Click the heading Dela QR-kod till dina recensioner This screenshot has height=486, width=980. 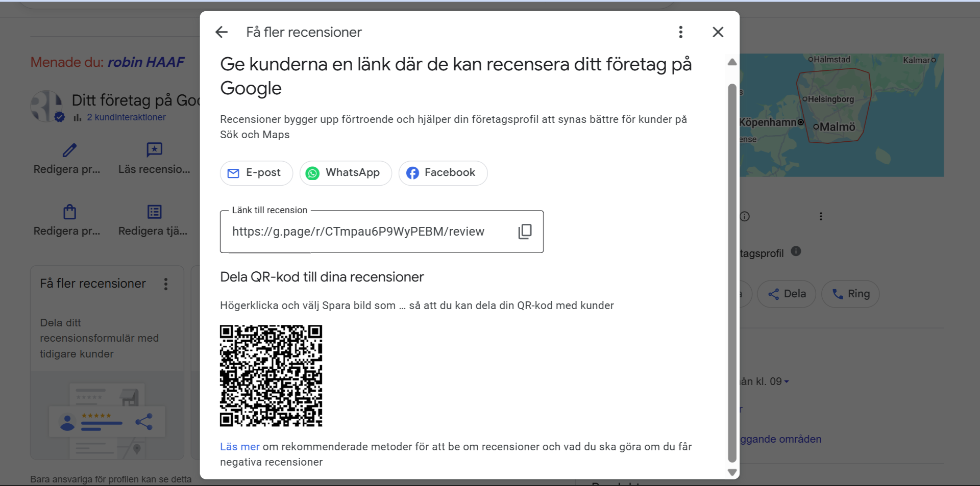click(x=322, y=277)
